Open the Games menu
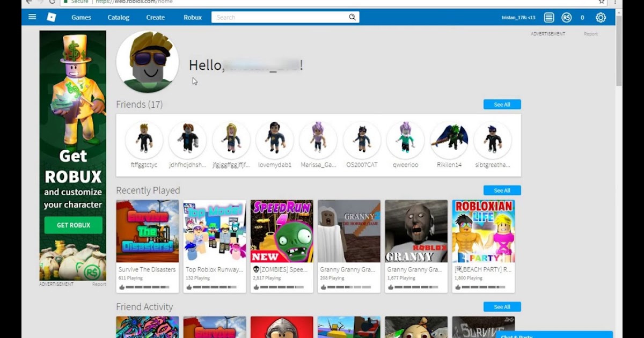The height and width of the screenshot is (338, 644). [82, 17]
